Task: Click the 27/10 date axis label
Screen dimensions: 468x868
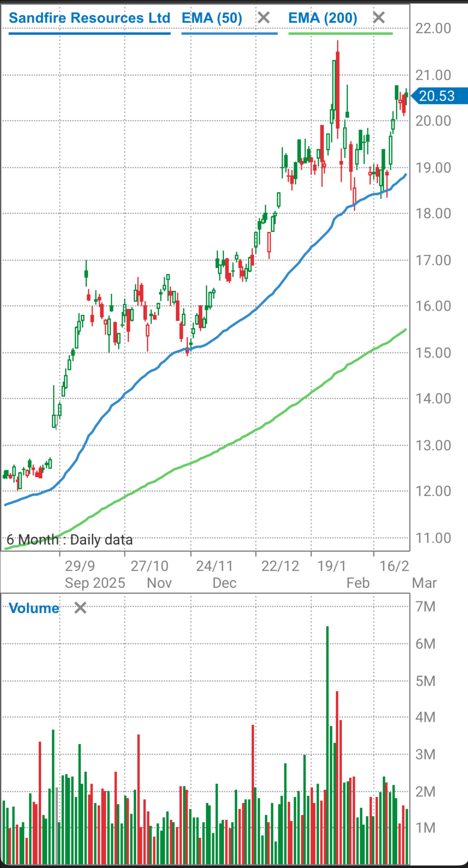Action: [x=150, y=566]
